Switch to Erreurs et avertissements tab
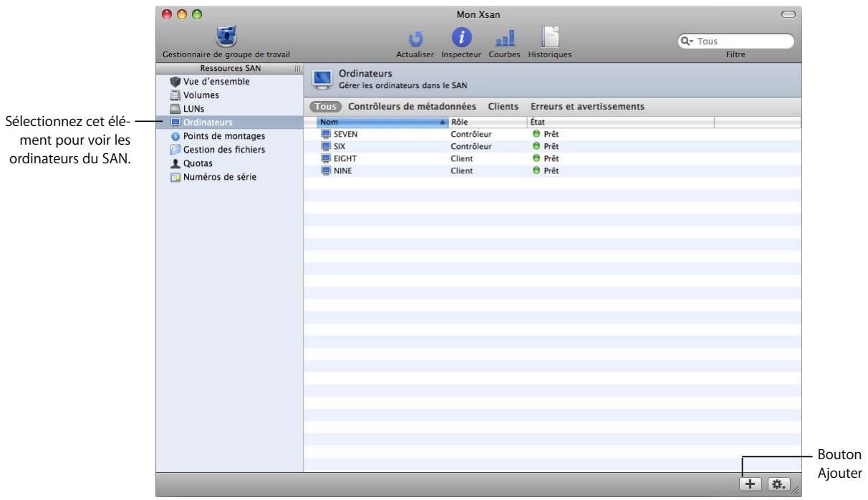This screenshot has width=868, height=500. (587, 107)
